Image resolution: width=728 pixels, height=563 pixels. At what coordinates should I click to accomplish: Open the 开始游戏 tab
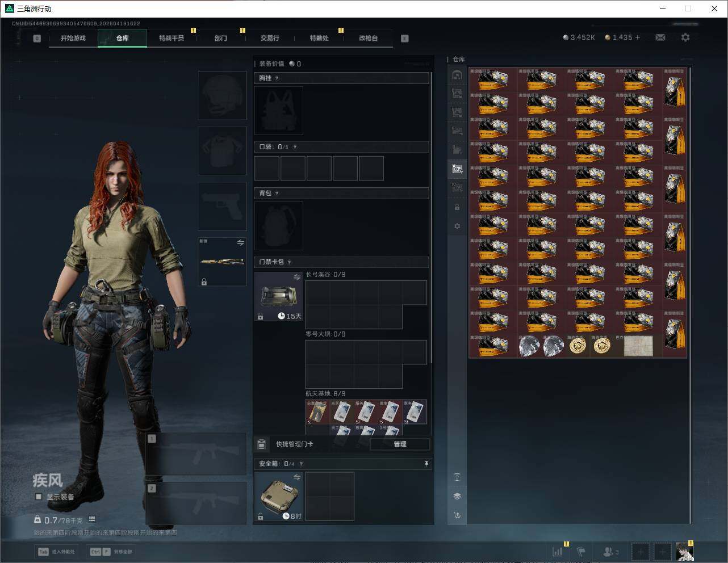[x=73, y=38]
